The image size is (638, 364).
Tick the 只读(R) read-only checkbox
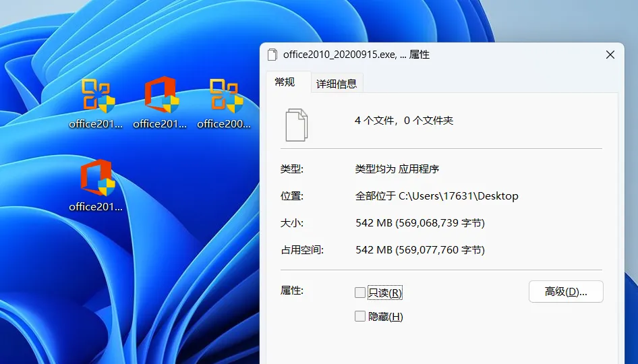(x=359, y=293)
